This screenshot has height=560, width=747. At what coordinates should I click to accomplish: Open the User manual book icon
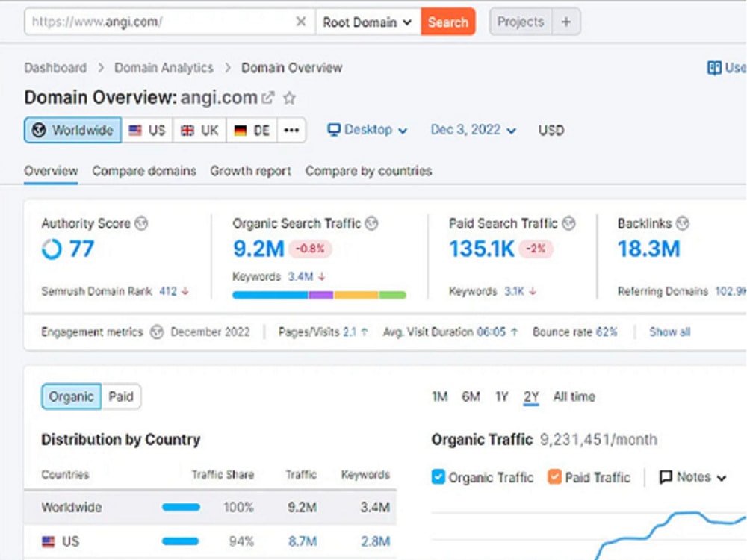click(713, 68)
